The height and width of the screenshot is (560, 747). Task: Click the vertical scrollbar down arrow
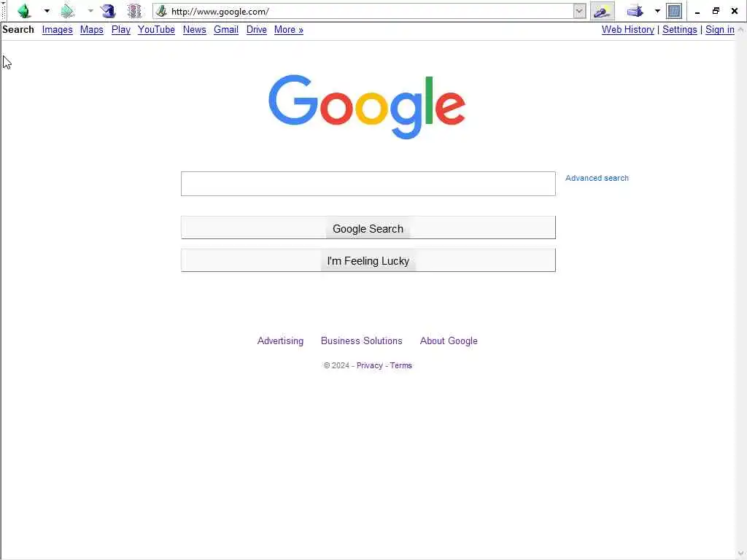click(741, 554)
